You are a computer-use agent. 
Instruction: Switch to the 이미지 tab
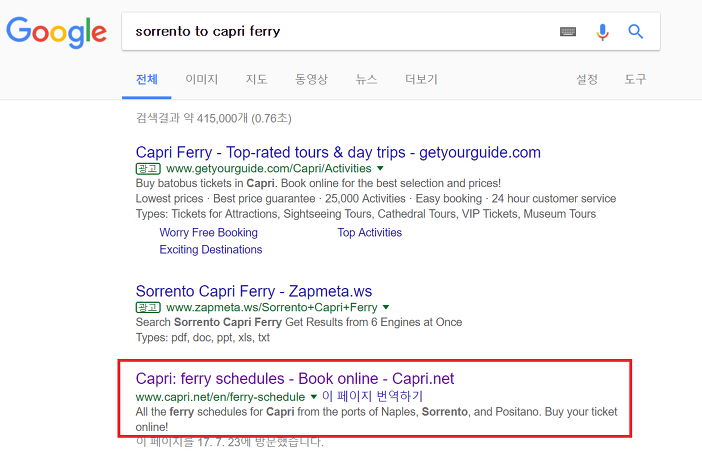click(201, 79)
